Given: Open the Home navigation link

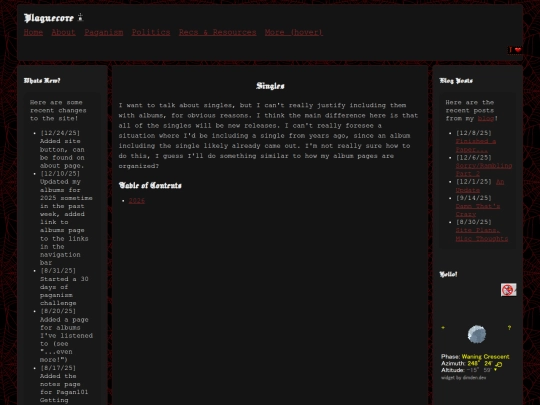Looking at the screenshot, I should (33, 32).
